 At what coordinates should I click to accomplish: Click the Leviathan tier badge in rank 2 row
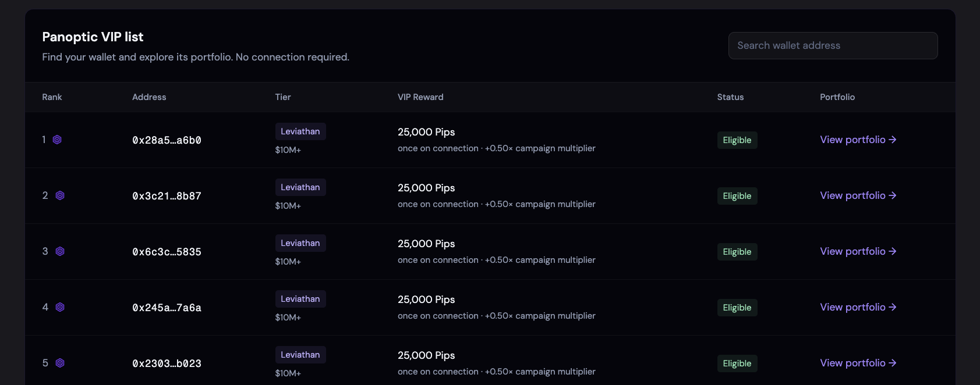pyautogui.click(x=300, y=187)
